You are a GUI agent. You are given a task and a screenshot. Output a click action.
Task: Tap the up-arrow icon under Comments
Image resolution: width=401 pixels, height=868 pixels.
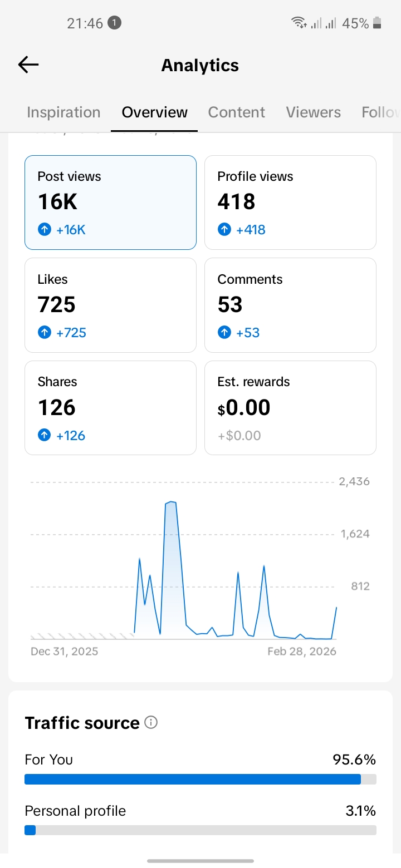[x=224, y=333]
